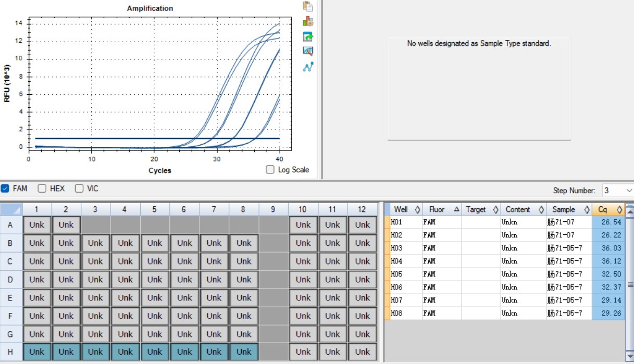Click the table scrollbar down arrow
The image size is (634, 364).
point(629,356)
